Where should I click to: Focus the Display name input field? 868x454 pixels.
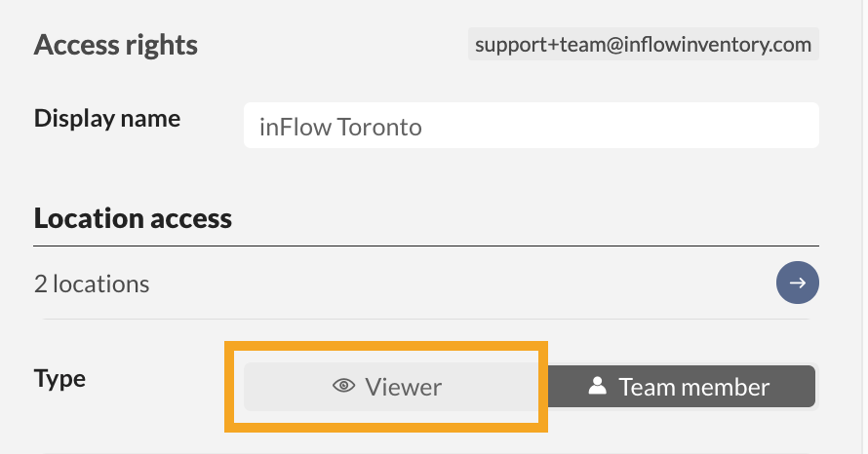pyautogui.click(x=531, y=127)
